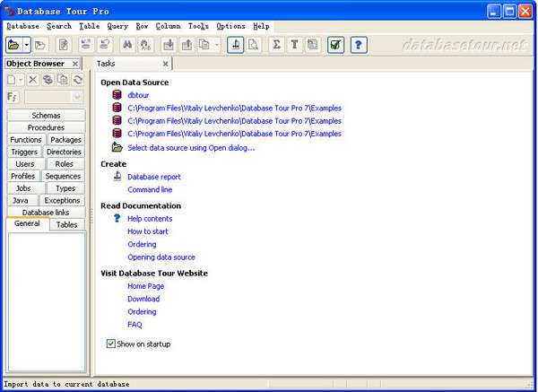Open the Query menu
The height and width of the screenshot is (392, 538).
[x=117, y=26]
